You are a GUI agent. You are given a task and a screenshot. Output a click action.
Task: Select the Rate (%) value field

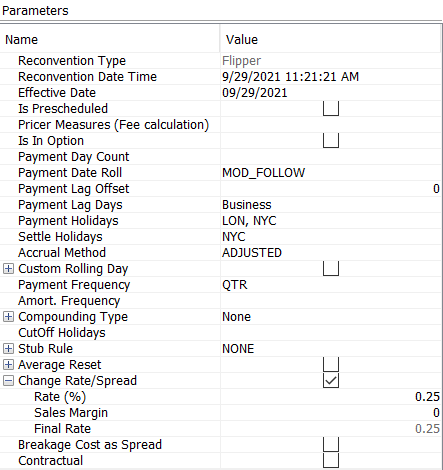click(x=331, y=397)
